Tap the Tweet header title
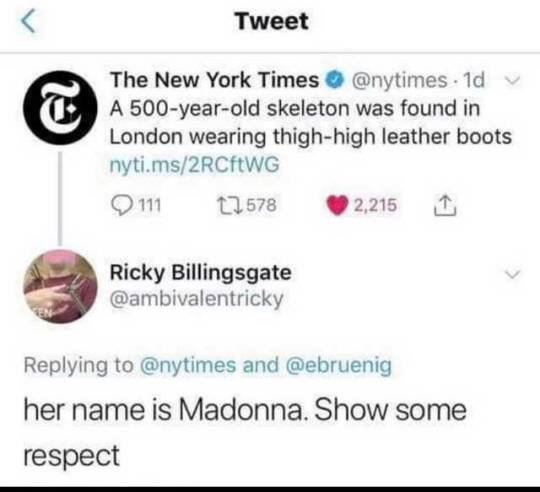 tap(272, 21)
